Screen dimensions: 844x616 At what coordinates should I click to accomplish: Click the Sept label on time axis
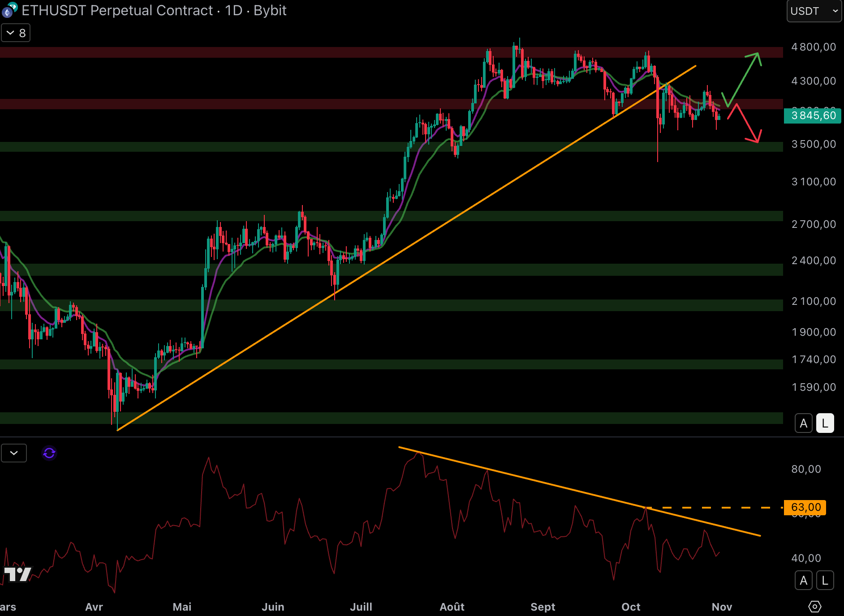543,607
